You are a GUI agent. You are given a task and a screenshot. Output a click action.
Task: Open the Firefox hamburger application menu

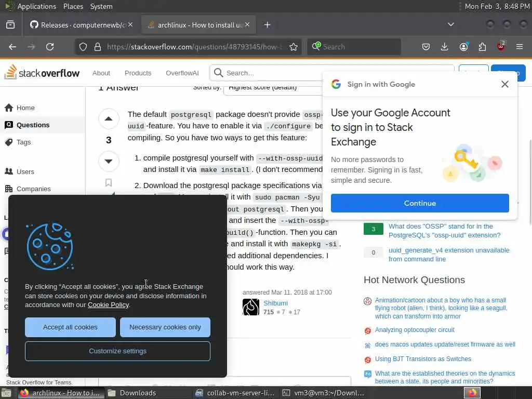pos(520,47)
